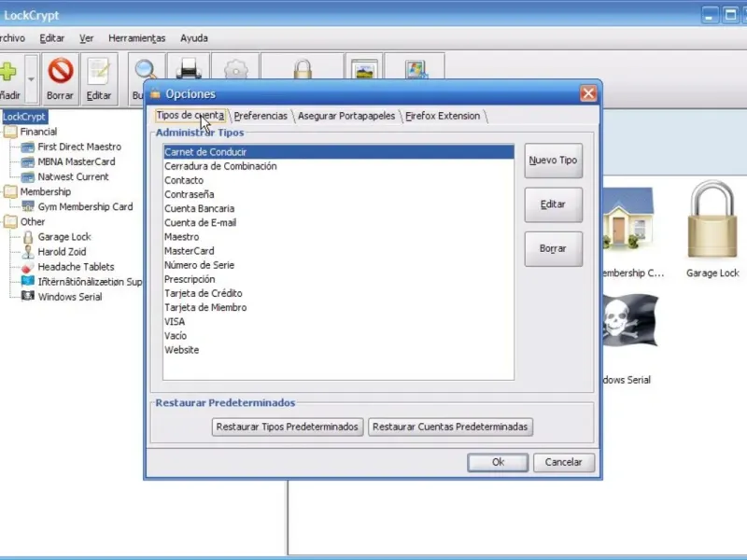Select Cuenta Bancaria type

click(x=338, y=208)
